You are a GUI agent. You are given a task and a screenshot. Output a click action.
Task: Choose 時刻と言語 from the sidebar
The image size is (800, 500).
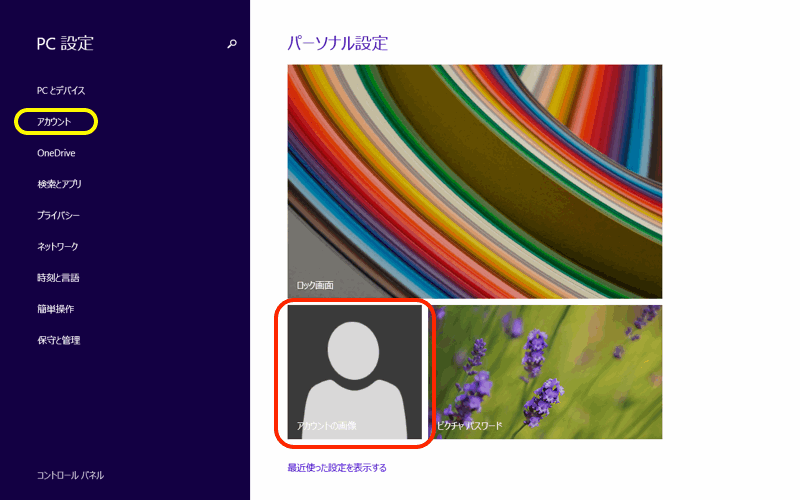(x=58, y=277)
